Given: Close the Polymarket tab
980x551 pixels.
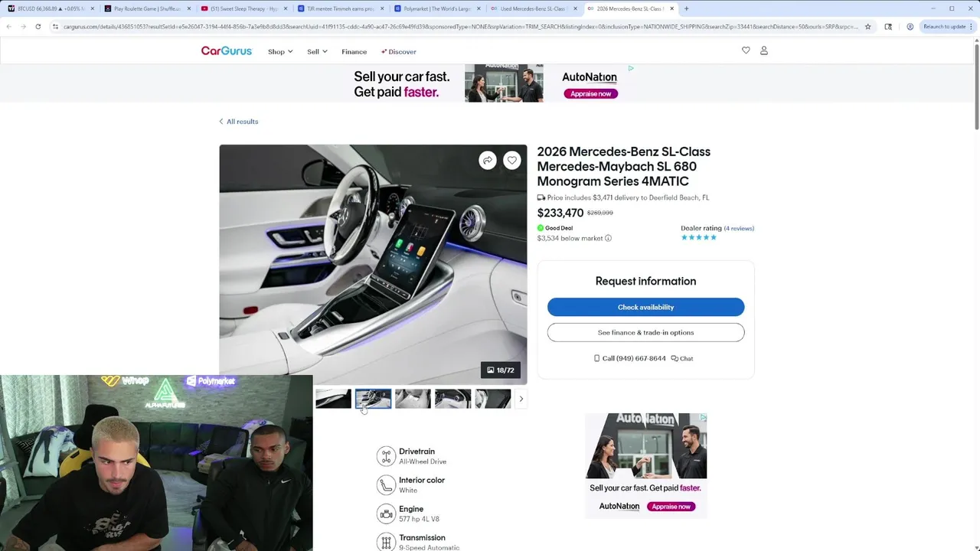Looking at the screenshot, I should coord(479,8).
